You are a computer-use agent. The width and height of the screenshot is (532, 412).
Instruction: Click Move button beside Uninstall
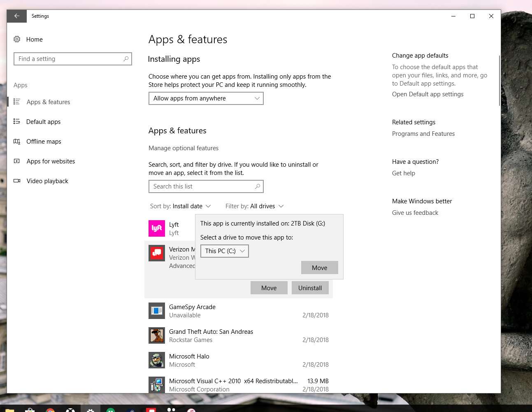pyautogui.click(x=269, y=288)
